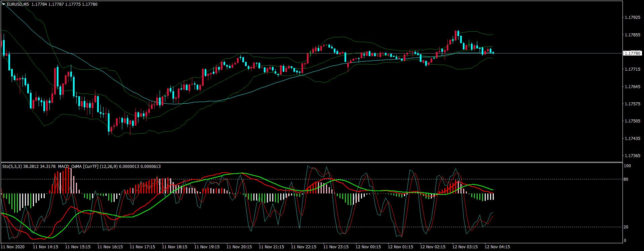The width and height of the screenshot is (644, 251).
Task: Click the MACD parameter text (12,26,9)
Action: [109, 166]
